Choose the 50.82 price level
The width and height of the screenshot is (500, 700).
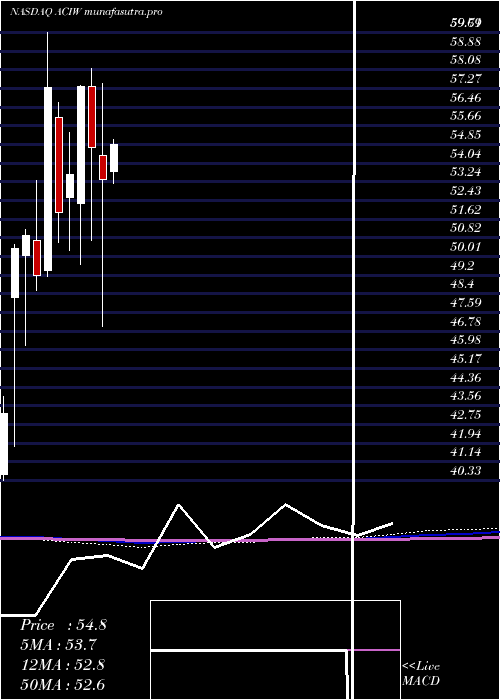pos(466,228)
